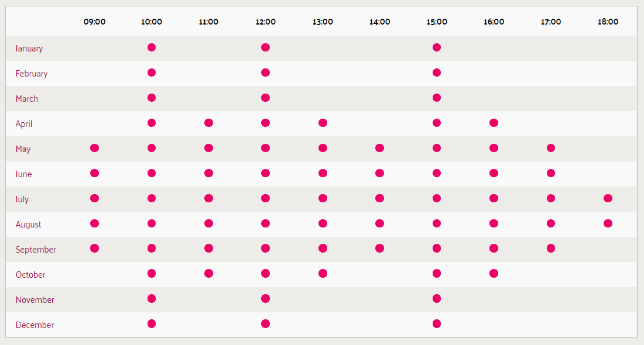Click the July 18:00 dot
The height and width of the screenshot is (345, 644).
click(x=608, y=198)
